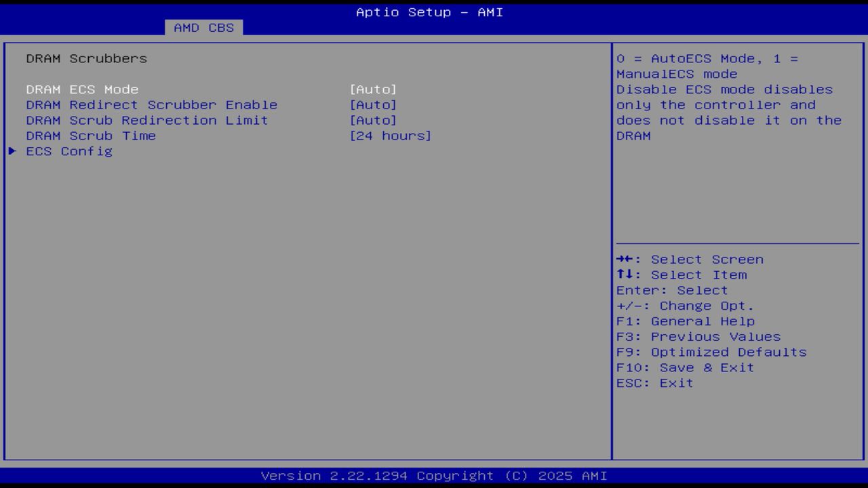Click the F3: Previous Values entry
Viewport: 868px width, 488px height.
pyautogui.click(x=698, y=336)
